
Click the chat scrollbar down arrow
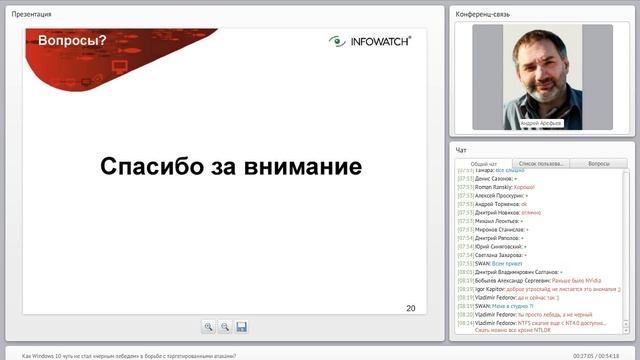click(626, 331)
